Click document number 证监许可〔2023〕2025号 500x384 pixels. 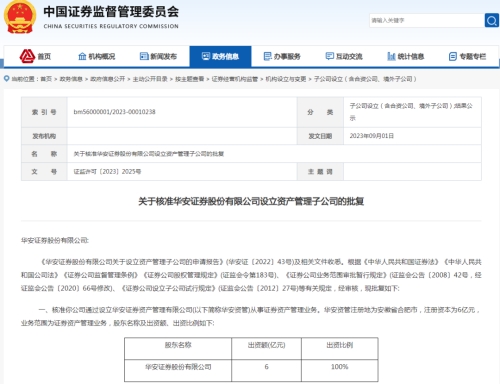pos(107,172)
